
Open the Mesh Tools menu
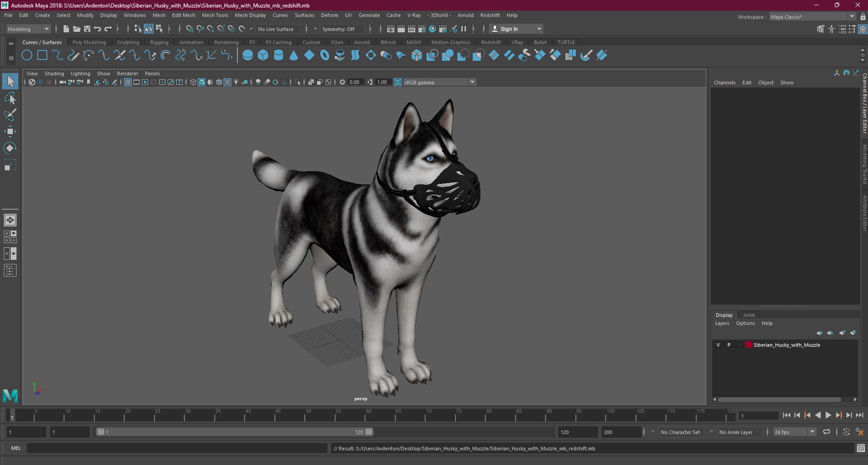pyautogui.click(x=215, y=15)
